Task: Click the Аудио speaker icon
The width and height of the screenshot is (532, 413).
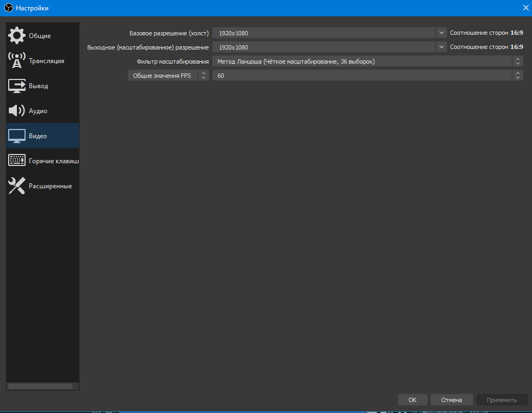Action: pos(17,110)
